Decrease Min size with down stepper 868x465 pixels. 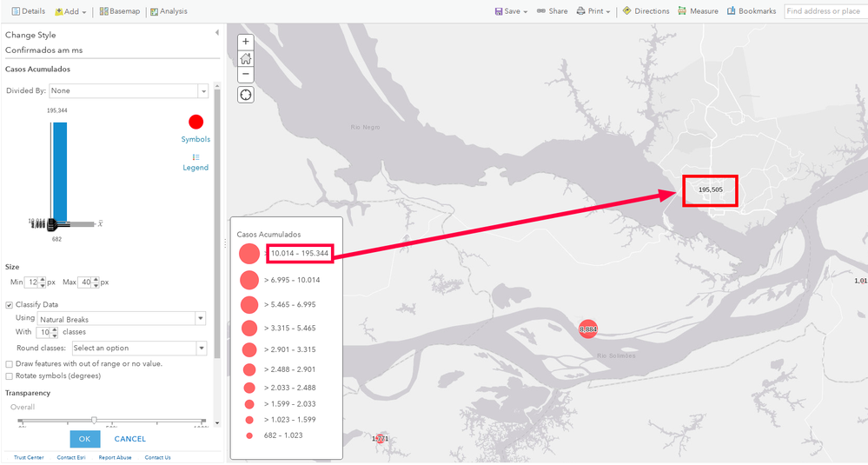43,286
